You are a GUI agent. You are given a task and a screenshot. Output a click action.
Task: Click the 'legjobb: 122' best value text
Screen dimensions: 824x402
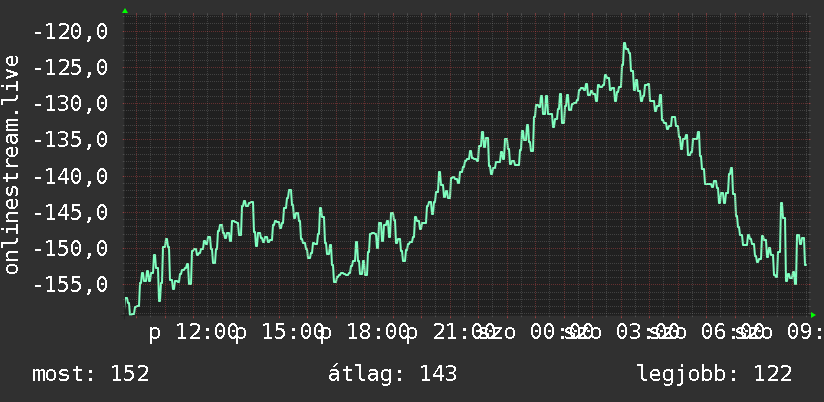tap(715, 374)
